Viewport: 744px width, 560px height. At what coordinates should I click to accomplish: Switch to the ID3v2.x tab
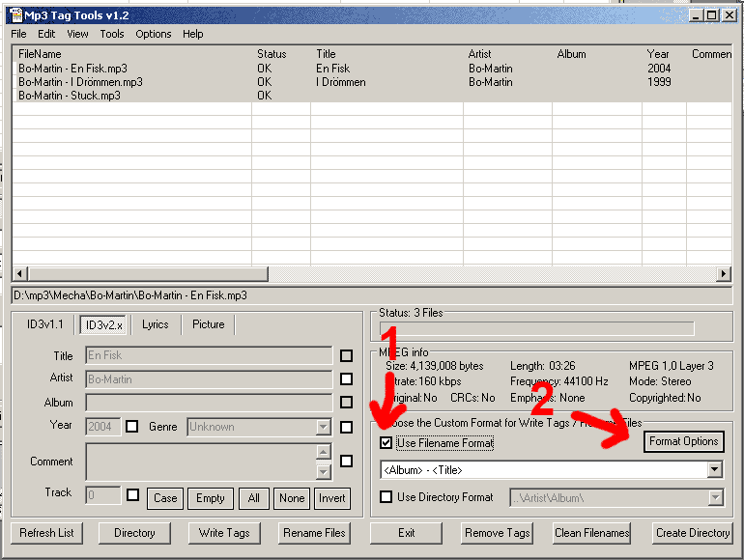click(104, 325)
